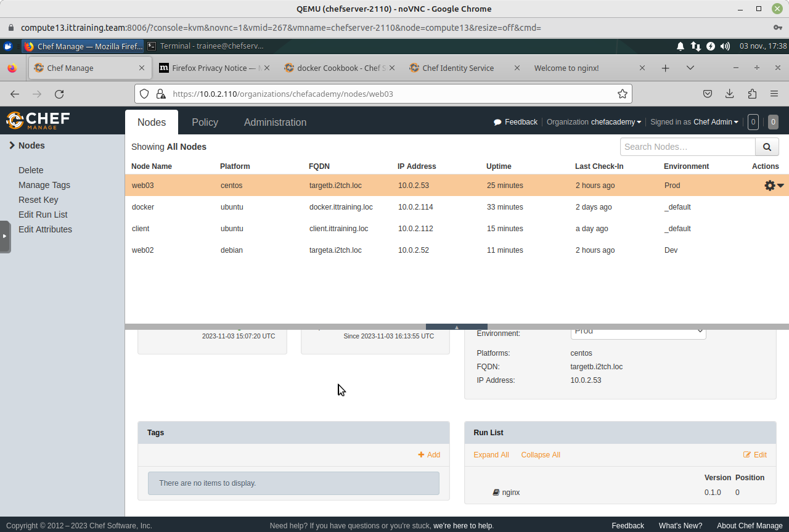Select the client node row
This screenshot has width=789, height=532.
point(457,229)
